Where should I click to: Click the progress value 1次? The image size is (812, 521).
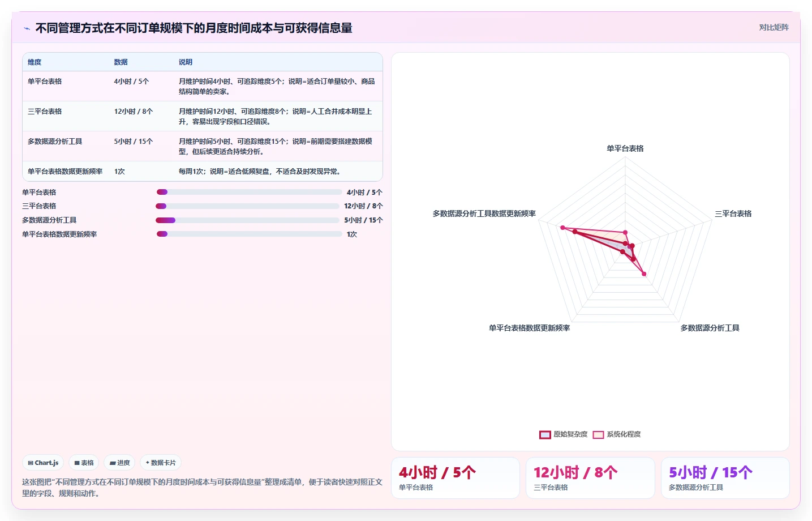click(x=351, y=234)
